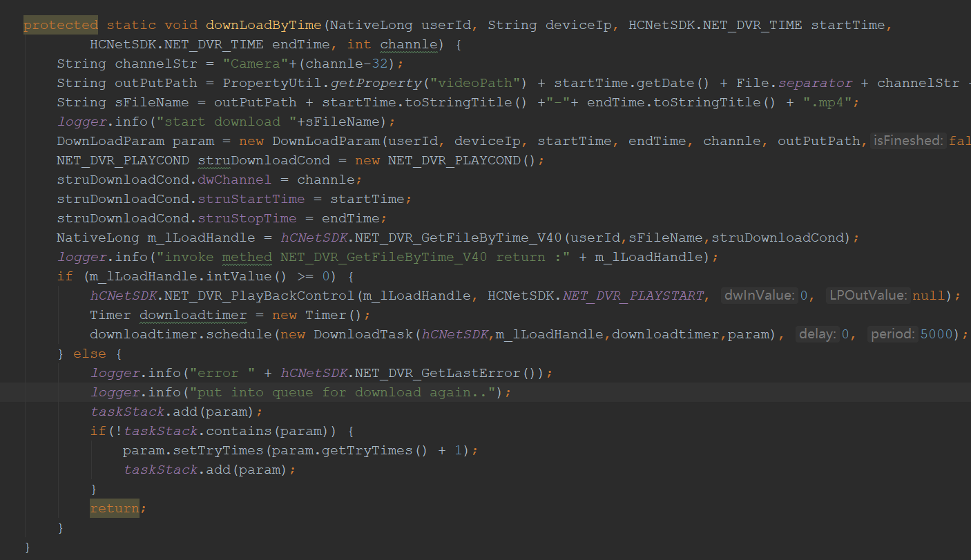
Task: Click the "isFineshed:" parameter hint
Action: pos(907,141)
